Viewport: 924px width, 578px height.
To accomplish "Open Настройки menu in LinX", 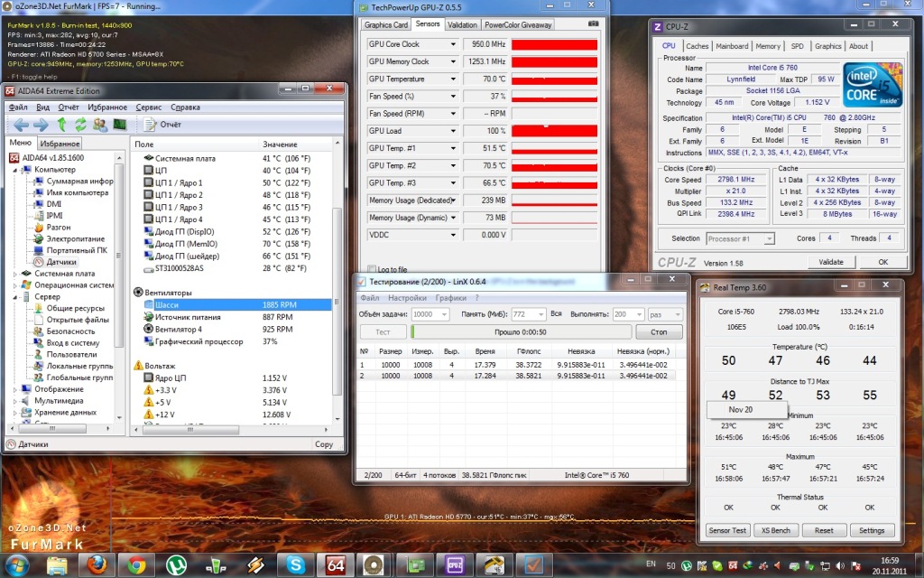I will (x=407, y=298).
